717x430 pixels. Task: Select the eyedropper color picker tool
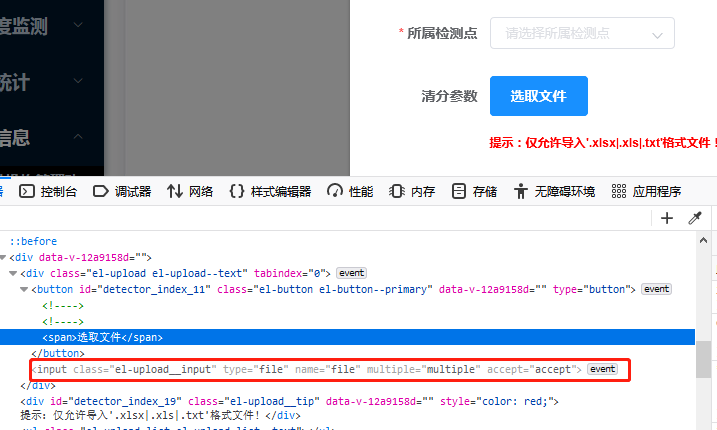(695, 218)
